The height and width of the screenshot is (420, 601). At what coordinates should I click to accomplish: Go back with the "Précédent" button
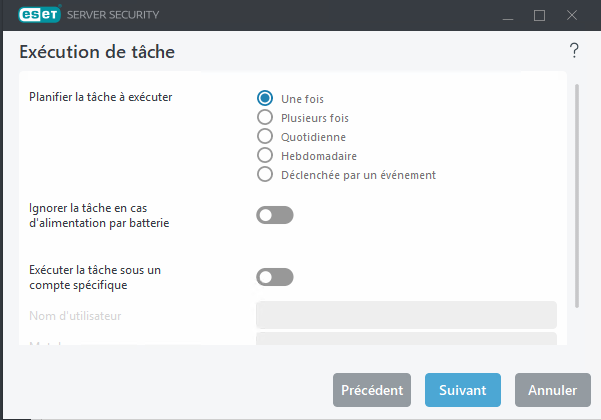(x=372, y=390)
